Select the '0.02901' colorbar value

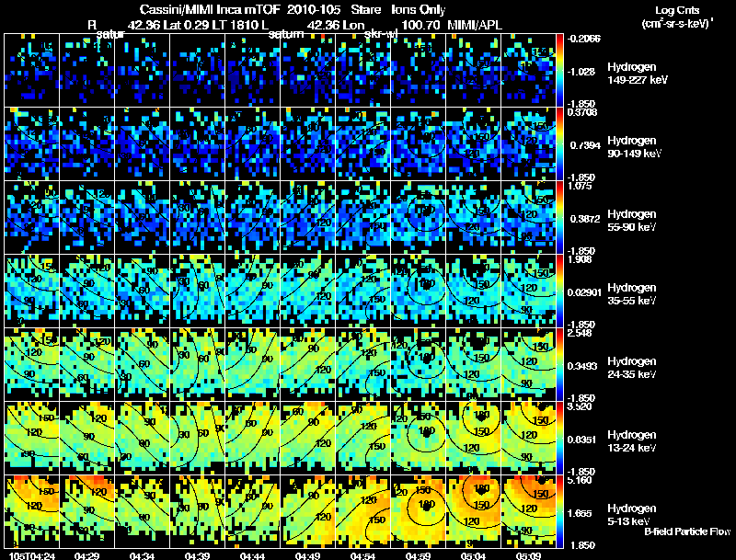click(x=584, y=292)
